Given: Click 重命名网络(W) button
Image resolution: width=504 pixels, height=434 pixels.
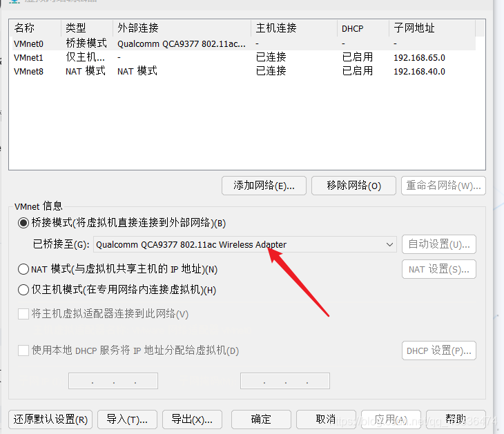Looking at the screenshot, I should tap(443, 186).
